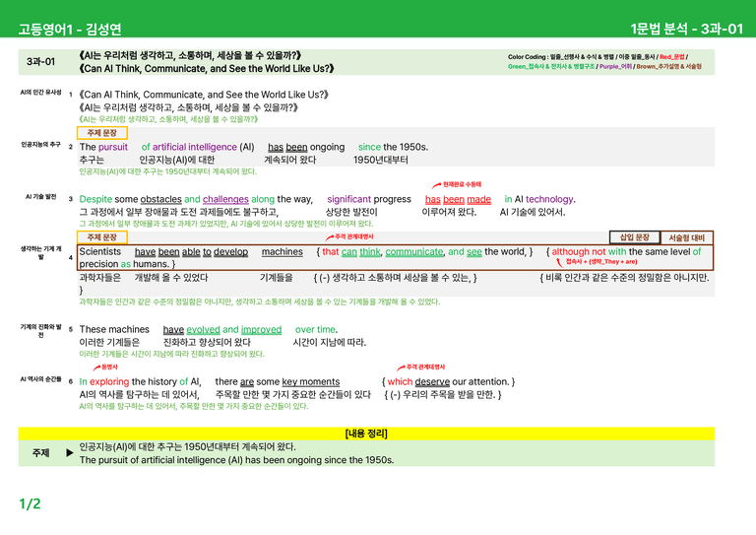Click sidebar label AI 기술 발전
Viewport: 756px width, 535px height.
pyautogui.click(x=41, y=196)
